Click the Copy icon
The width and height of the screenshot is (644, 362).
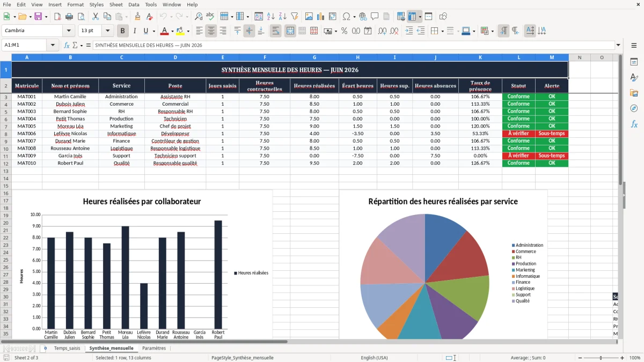107,17
